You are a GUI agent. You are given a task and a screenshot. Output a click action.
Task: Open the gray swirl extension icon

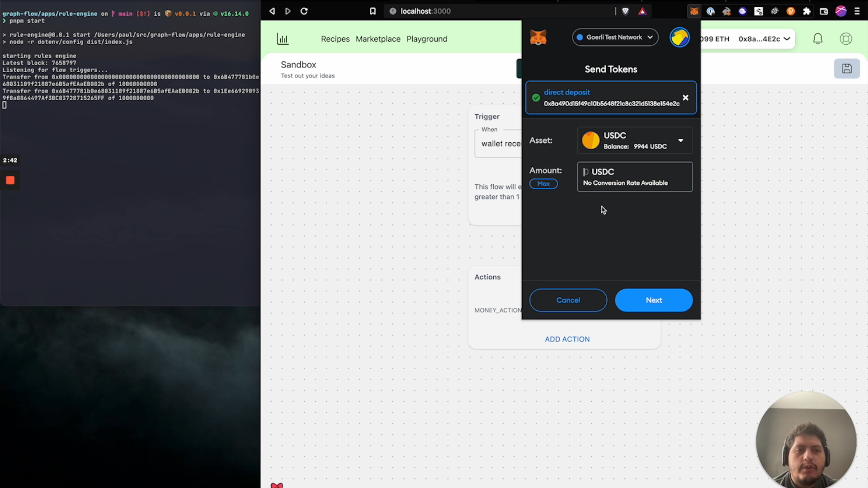pyautogui.click(x=774, y=11)
